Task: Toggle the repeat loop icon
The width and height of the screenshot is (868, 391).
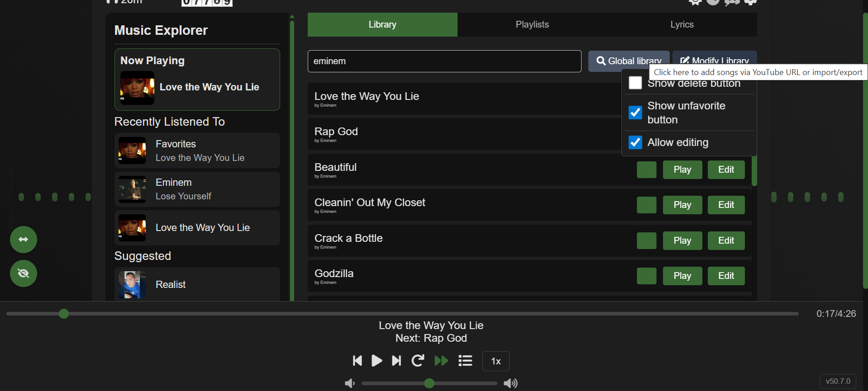Action: (418, 361)
